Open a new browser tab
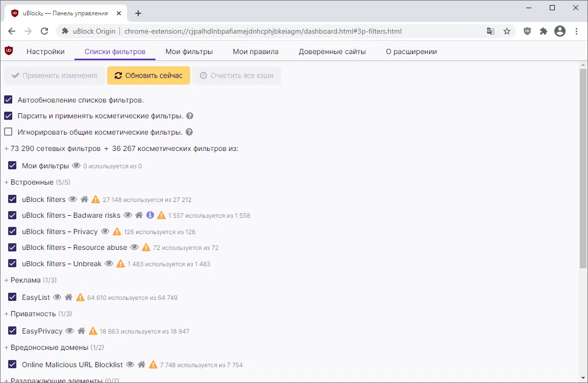The width and height of the screenshot is (588, 383). pyautogui.click(x=138, y=13)
